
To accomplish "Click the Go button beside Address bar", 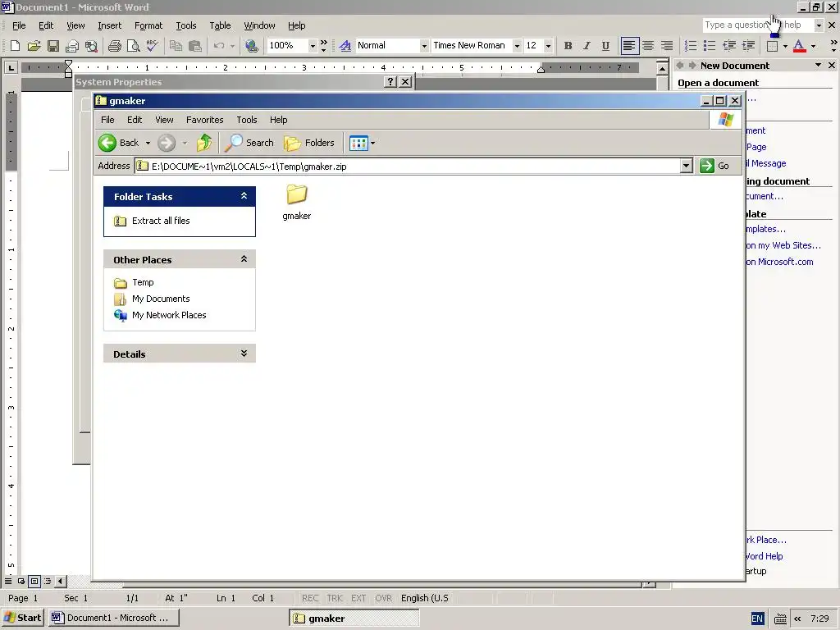I will (x=715, y=166).
